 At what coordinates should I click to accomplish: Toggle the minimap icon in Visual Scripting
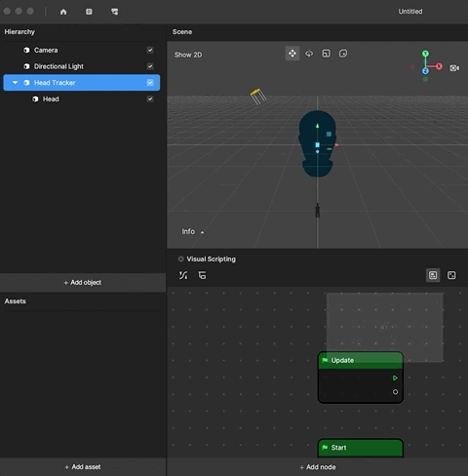click(x=433, y=275)
